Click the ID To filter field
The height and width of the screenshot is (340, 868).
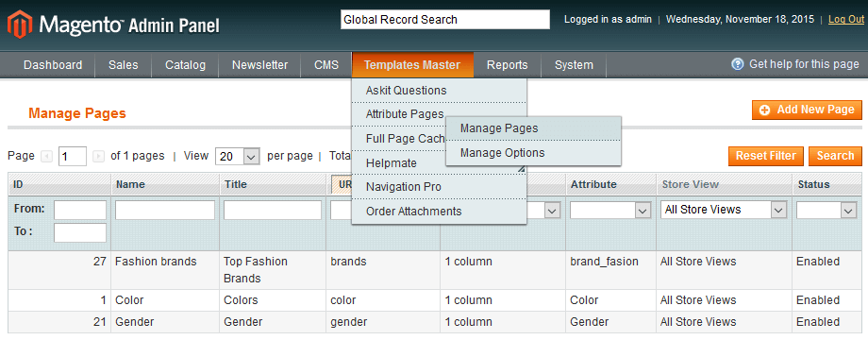coord(79,232)
